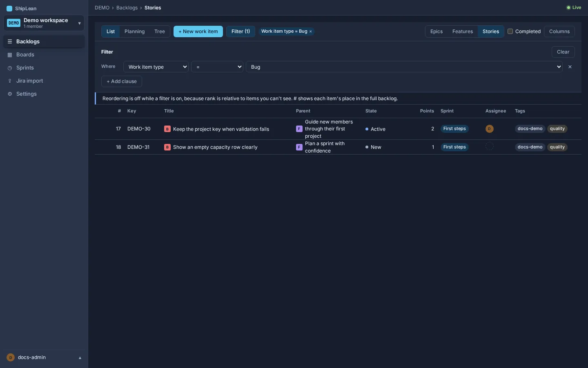Viewport: 588px width, 368px height.
Task: Open work item key DEMO-30
Action: [139, 129]
